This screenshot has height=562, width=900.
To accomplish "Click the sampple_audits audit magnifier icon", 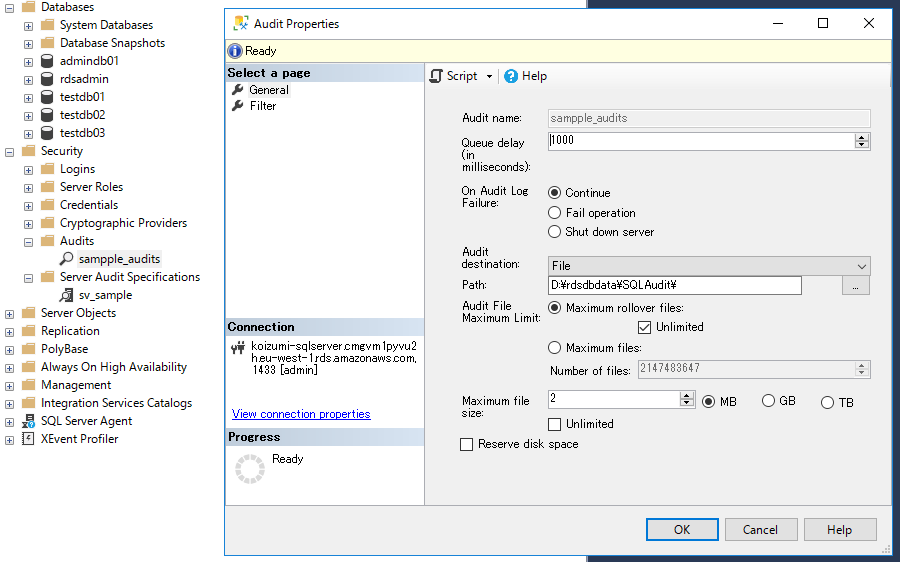I will (67, 259).
